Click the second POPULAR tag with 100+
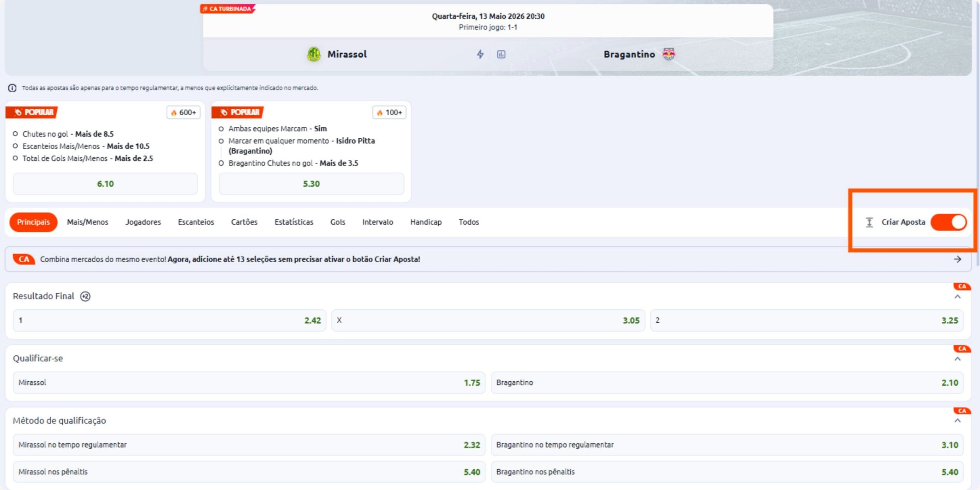 238,112
